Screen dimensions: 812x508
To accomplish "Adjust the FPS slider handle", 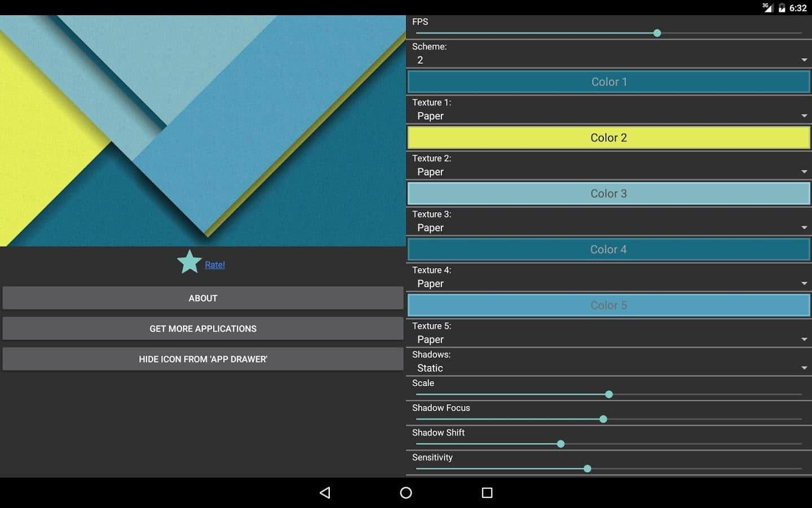I will 657,33.
